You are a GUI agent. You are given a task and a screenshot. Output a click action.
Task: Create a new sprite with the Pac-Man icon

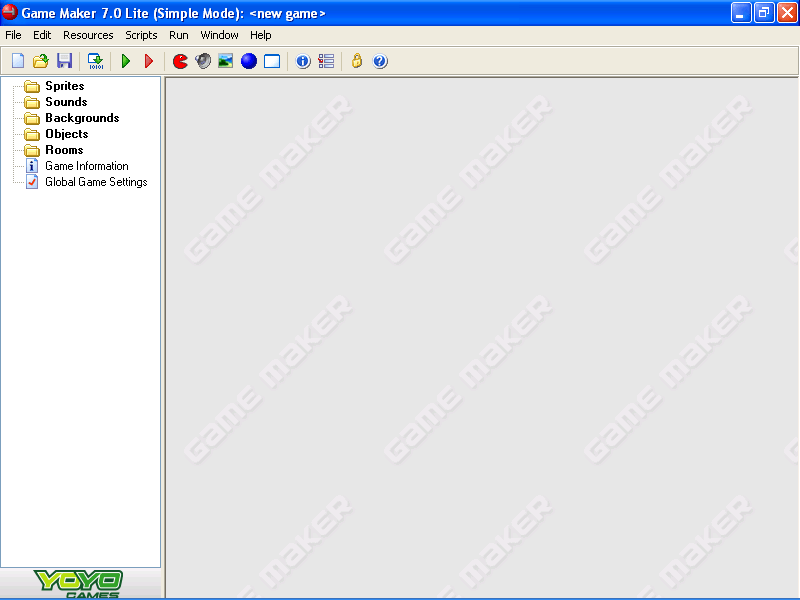pos(180,61)
